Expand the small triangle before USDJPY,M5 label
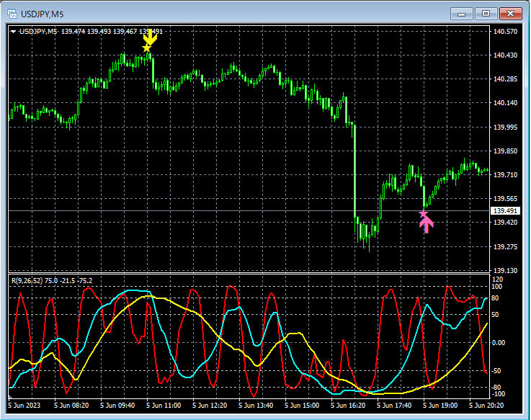This screenshot has width=531, height=420. click(x=13, y=32)
